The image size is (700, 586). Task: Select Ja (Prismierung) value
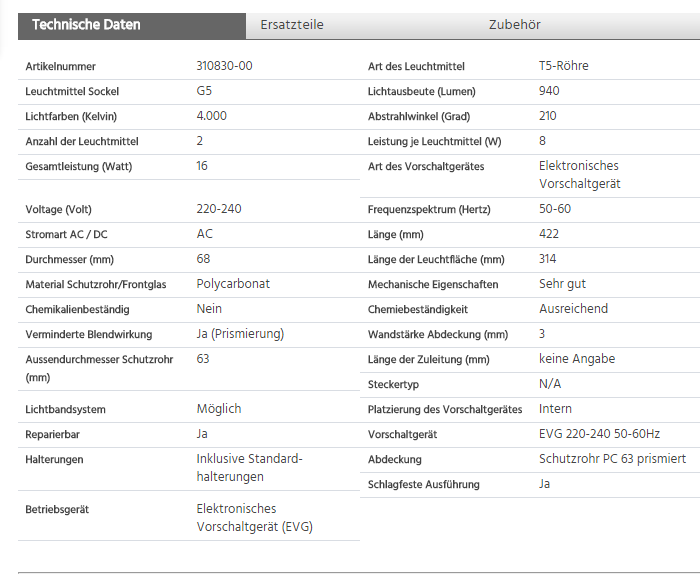(240, 334)
